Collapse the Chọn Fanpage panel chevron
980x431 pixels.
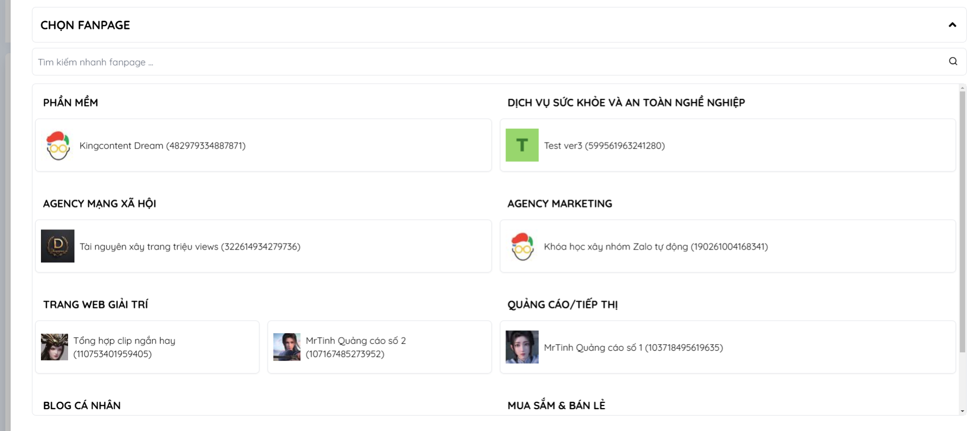click(952, 25)
